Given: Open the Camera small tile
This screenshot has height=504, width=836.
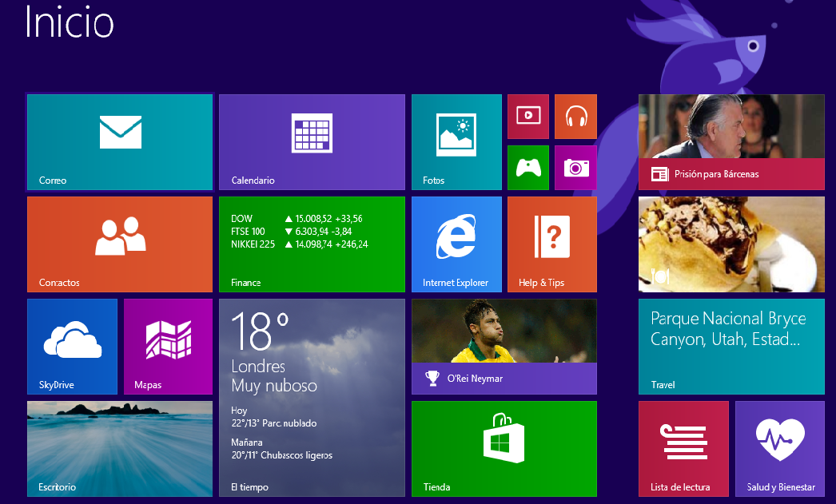Looking at the screenshot, I should (x=575, y=168).
